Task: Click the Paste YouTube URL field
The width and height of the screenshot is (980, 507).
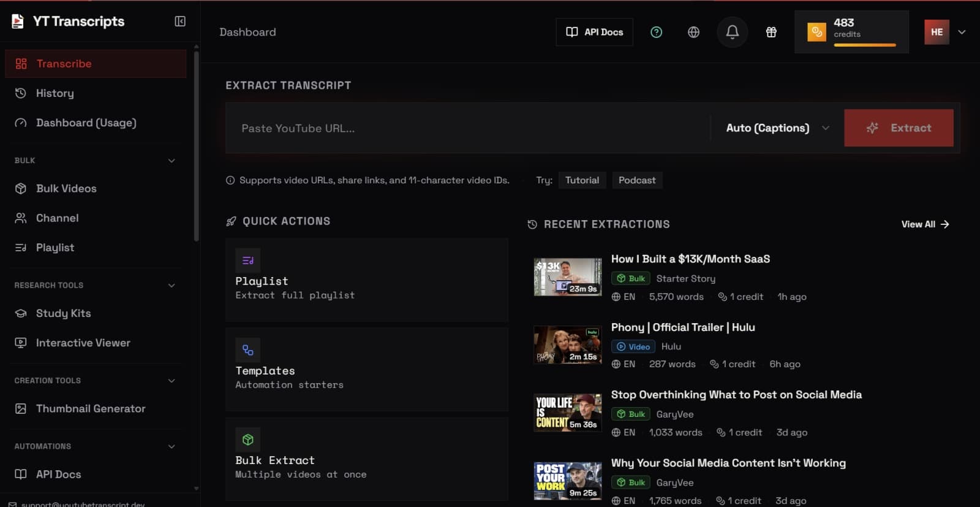Action: click(x=468, y=128)
